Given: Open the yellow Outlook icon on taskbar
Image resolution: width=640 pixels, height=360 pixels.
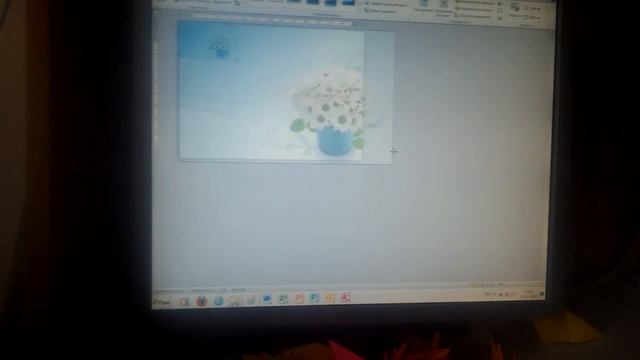Looking at the screenshot, I should coord(329,298).
